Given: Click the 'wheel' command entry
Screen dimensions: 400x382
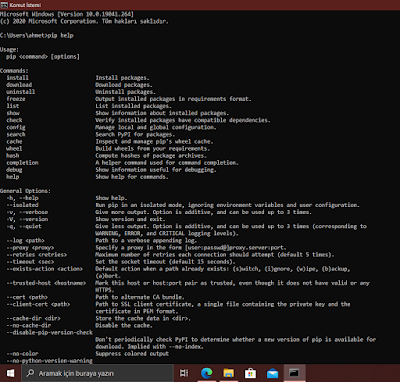Looking at the screenshot, I should (x=14, y=148).
